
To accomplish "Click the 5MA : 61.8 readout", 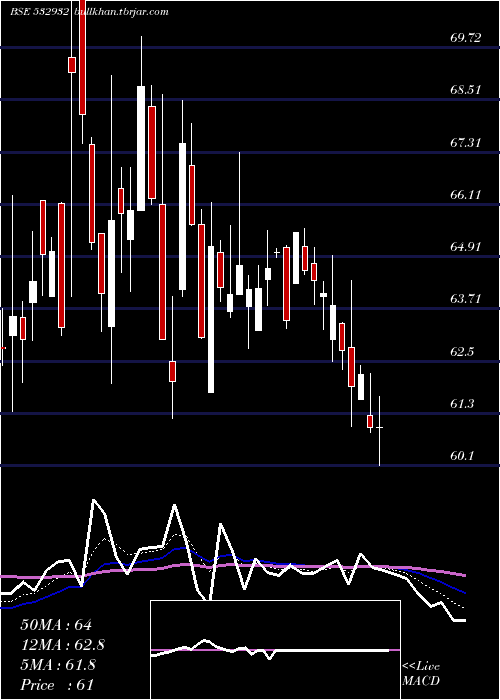I will tap(58, 665).
